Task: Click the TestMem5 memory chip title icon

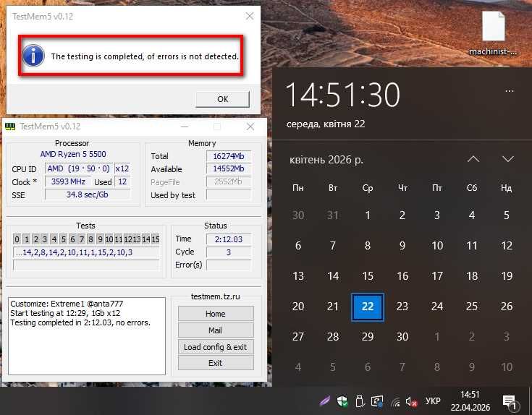Action: pos(10,127)
